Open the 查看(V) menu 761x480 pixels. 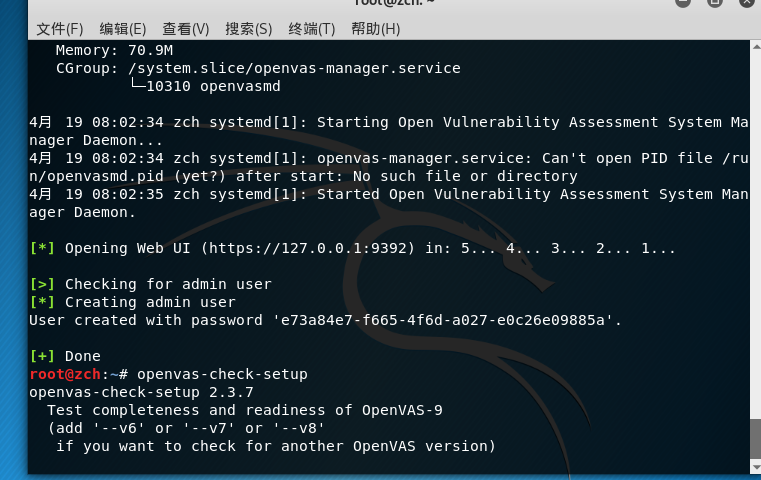pyautogui.click(x=186, y=28)
